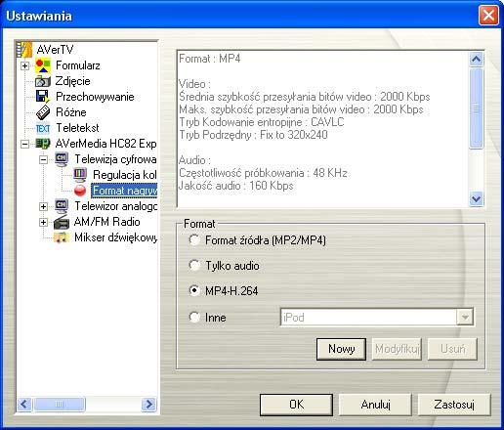Click the Zdjęcie camera icon
The width and height of the screenshot is (504, 430).
(x=43, y=81)
